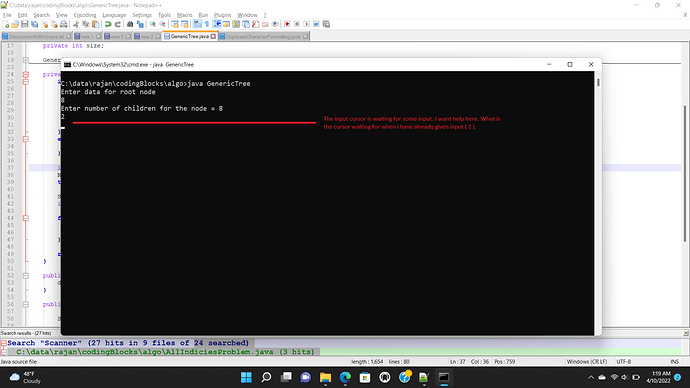Open the Folder as Workspace icon
Viewport: 690px width, 388px height.
[265, 24]
